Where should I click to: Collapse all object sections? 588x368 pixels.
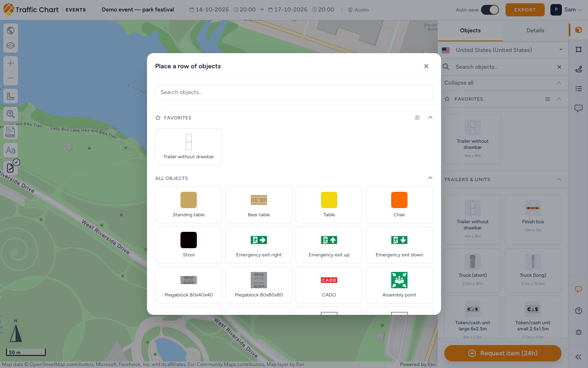[x=503, y=83]
